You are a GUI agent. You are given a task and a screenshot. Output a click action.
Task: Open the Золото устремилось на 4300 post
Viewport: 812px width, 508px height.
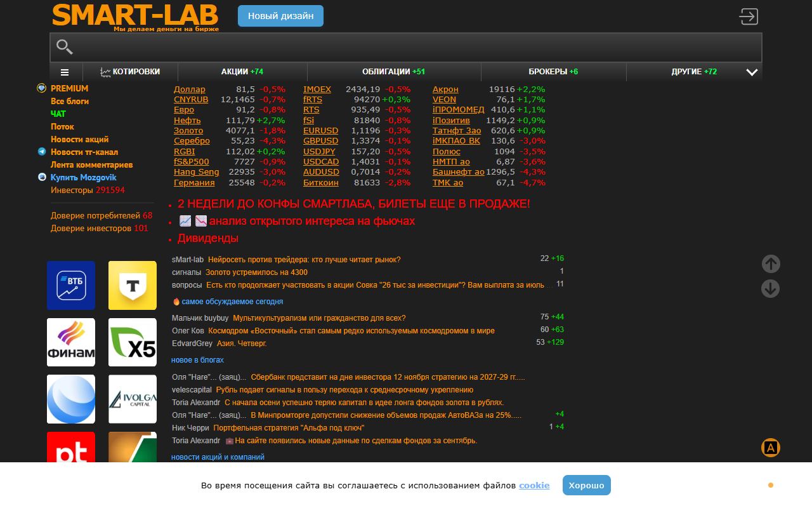pyautogui.click(x=256, y=272)
